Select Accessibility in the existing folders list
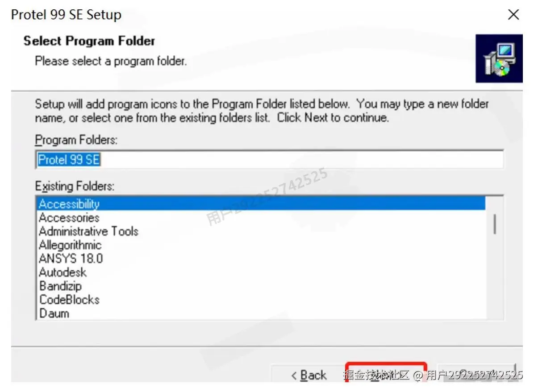This screenshot has width=534, height=392. [x=69, y=204]
